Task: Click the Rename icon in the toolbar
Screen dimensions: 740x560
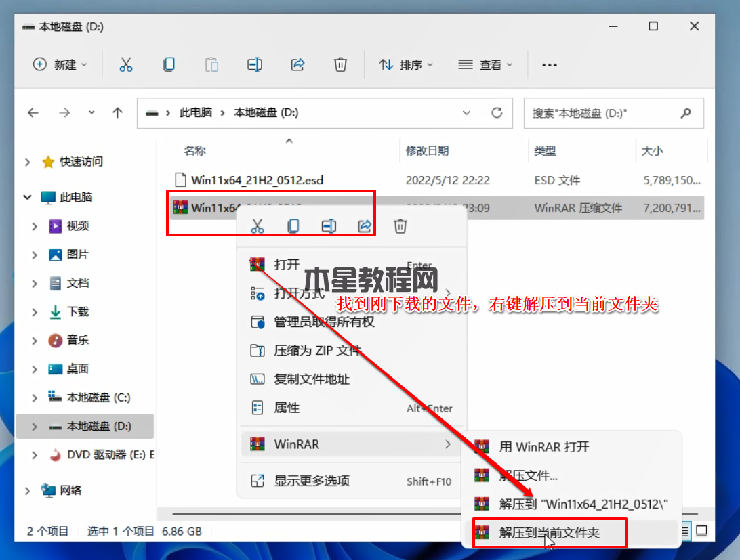Action: [255, 64]
